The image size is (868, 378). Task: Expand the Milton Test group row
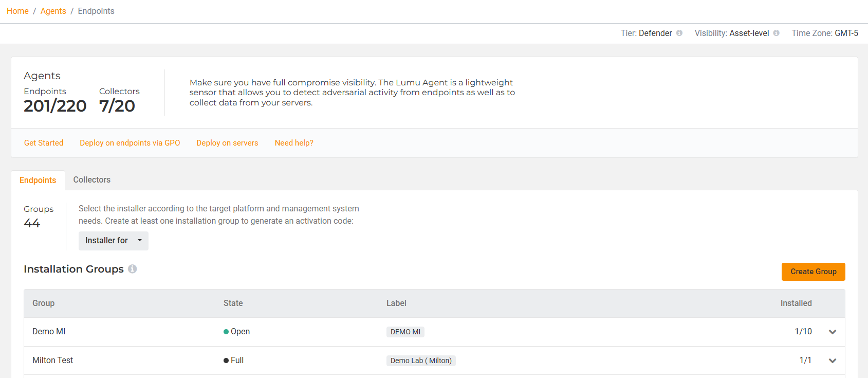click(833, 361)
